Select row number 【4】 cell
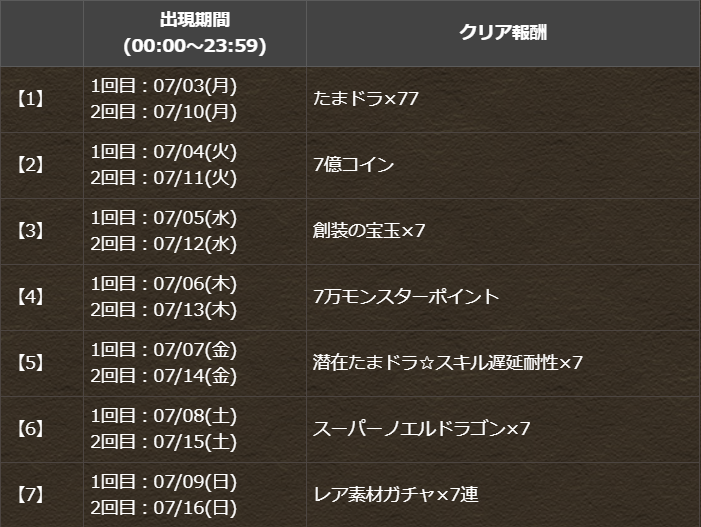Screen dimensions: 701x527 [x=30, y=297]
